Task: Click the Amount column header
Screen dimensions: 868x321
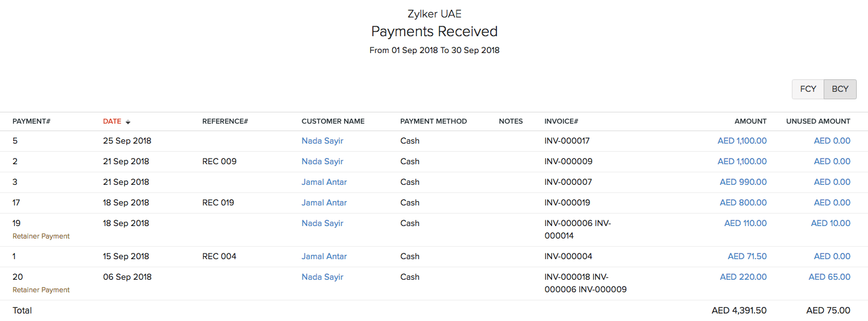Action: 750,121
